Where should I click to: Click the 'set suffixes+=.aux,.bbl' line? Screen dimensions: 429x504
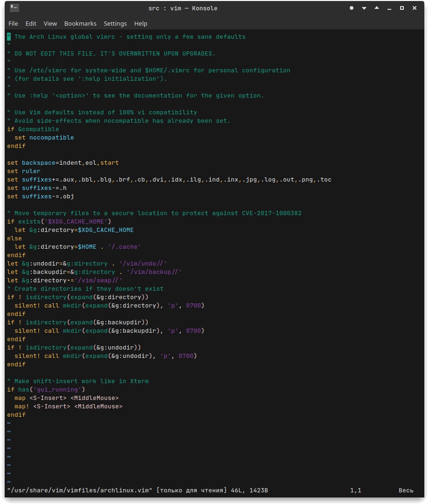click(169, 180)
